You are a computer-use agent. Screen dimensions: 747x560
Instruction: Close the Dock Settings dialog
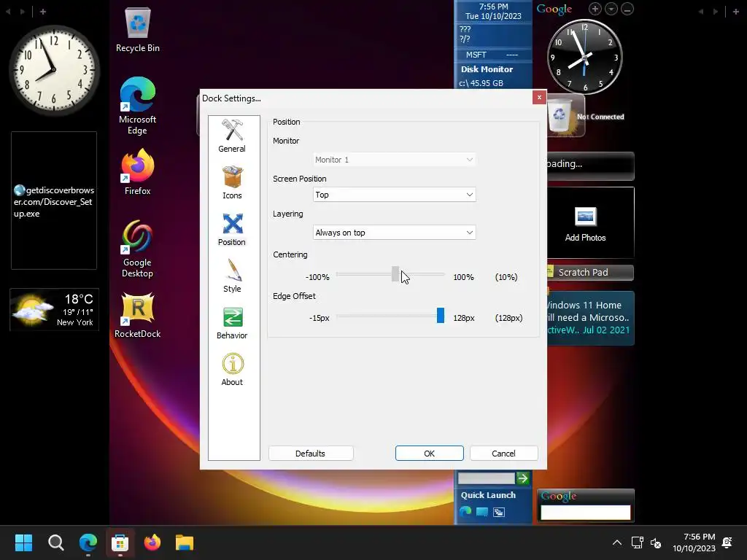(x=539, y=97)
